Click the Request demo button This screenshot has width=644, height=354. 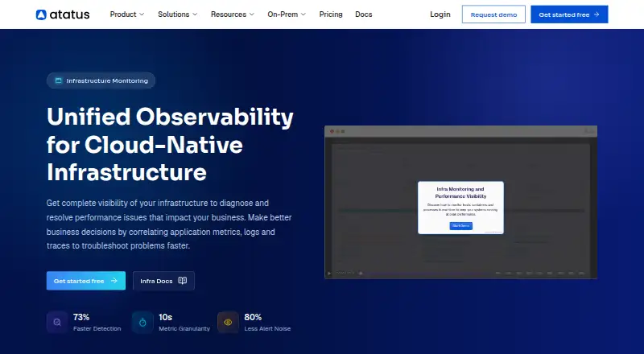[493, 14]
